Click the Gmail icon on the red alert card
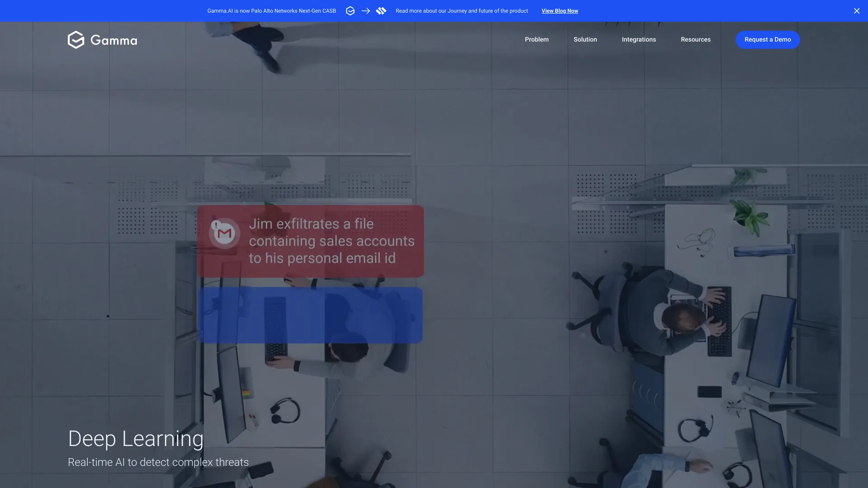This screenshot has height=488, width=868. 224,233
